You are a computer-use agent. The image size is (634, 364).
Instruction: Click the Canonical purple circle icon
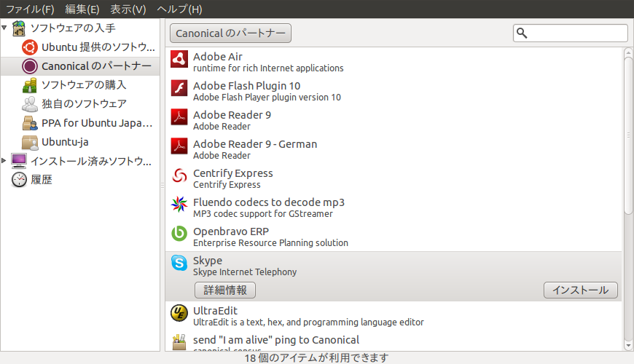[30, 66]
